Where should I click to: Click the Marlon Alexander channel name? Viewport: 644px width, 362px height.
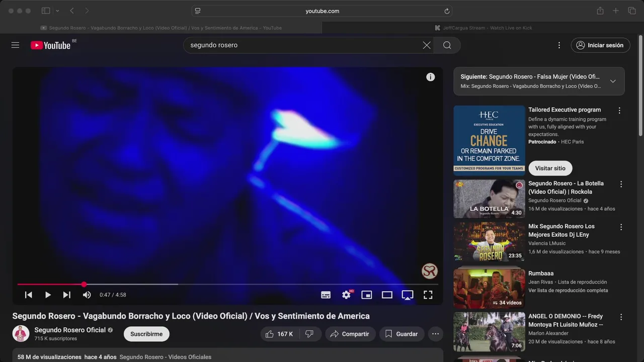coord(548,333)
